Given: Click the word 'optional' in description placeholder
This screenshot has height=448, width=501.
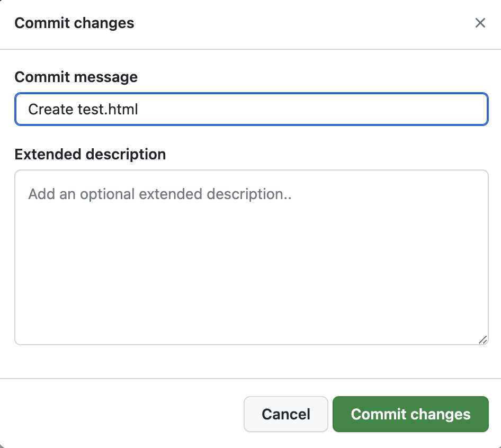Looking at the screenshot, I should [108, 194].
